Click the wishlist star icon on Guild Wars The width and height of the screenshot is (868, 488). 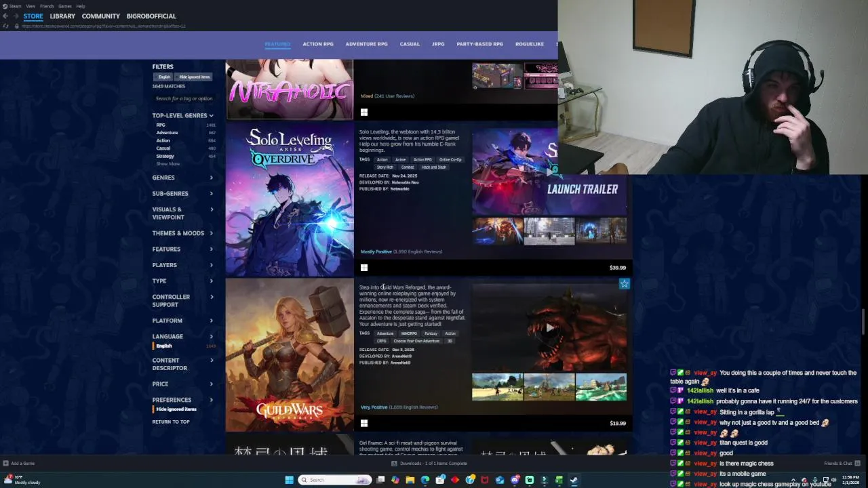[624, 284]
